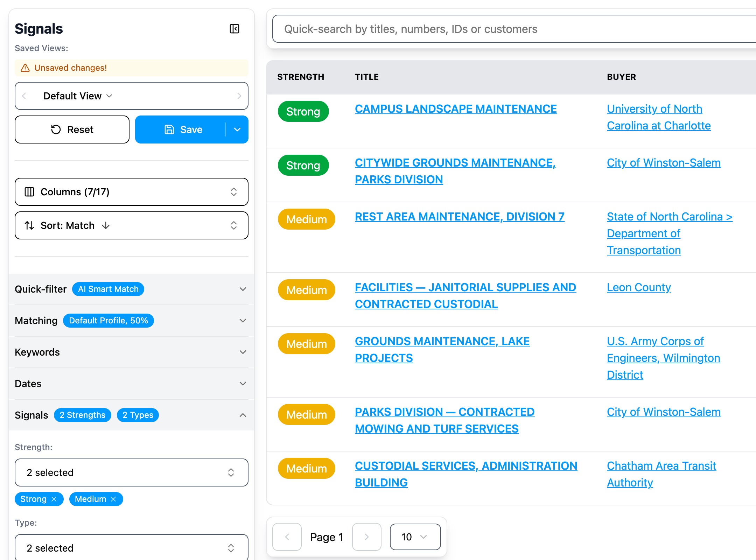This screenshot has height=560, width=756.
Task: Open CITYWIDE GROUNDS MAINTENANCE, PARKS DIVISION link
Action: click(x=455, y=171)
